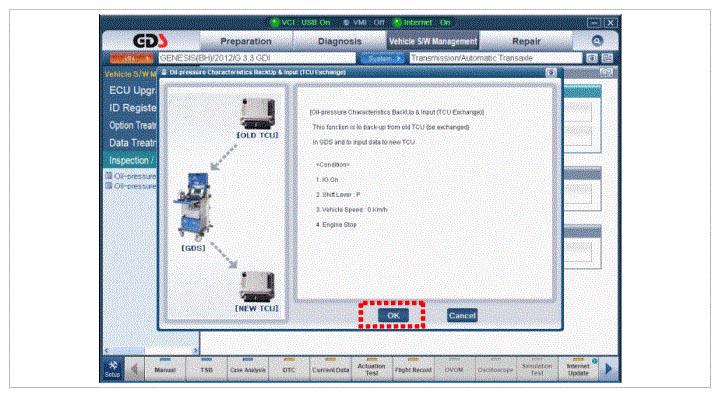Close the GDS window
This screenshot has height=397, width=720.
tap(610, 22)
